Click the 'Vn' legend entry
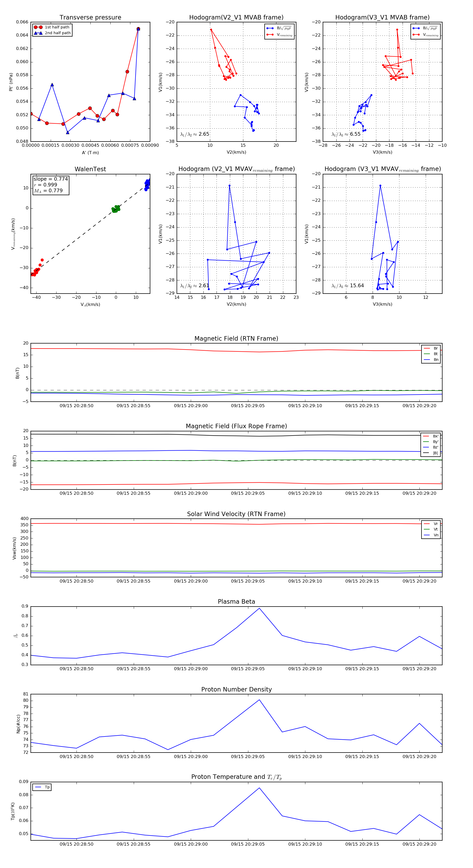This screenshot has width=473, height=868. [431, 535]
